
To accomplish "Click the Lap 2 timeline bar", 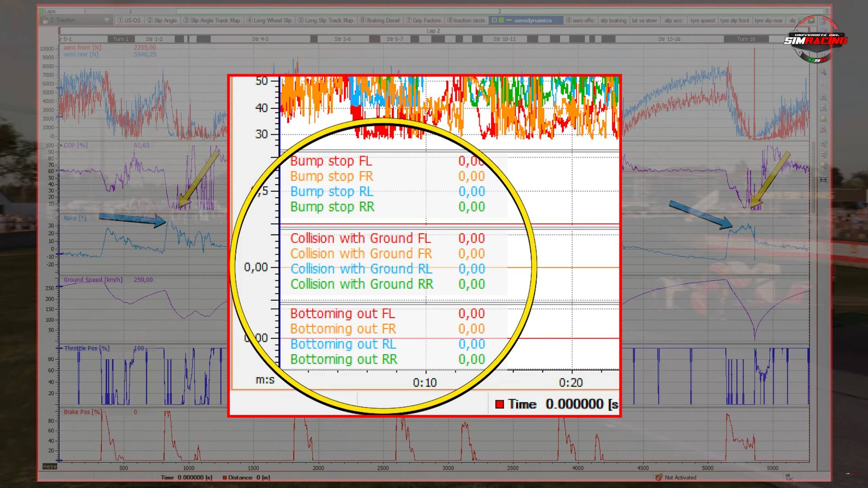I will [x=433, y=31].
